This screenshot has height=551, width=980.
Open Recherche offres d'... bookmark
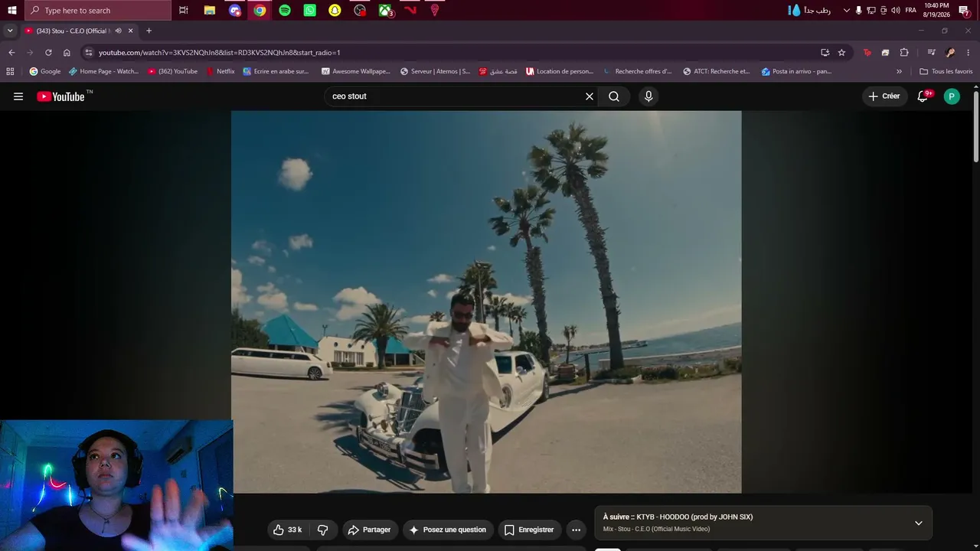click(x=638, y=71)
